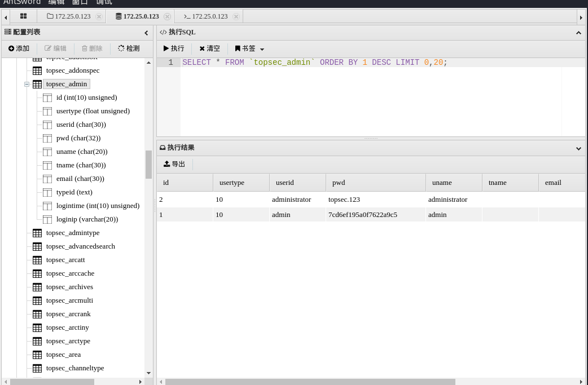Screen dimensions: 588x385
Task: Open the 书签 bookmarks dropdown
Action: click(x=249, y=48)
